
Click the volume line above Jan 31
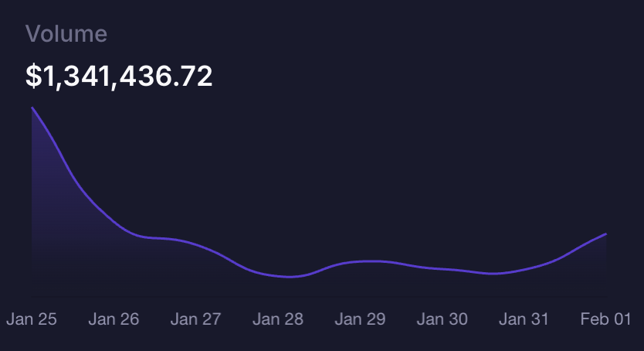pos(524,270)
